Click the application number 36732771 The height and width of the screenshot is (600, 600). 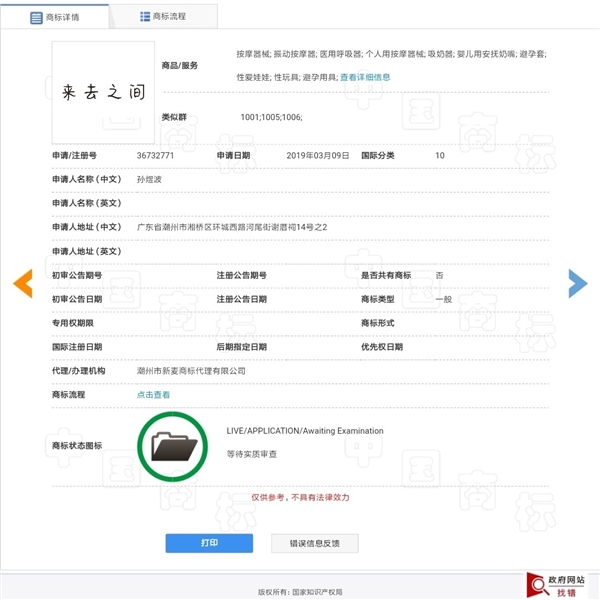[x=155, y=156]
